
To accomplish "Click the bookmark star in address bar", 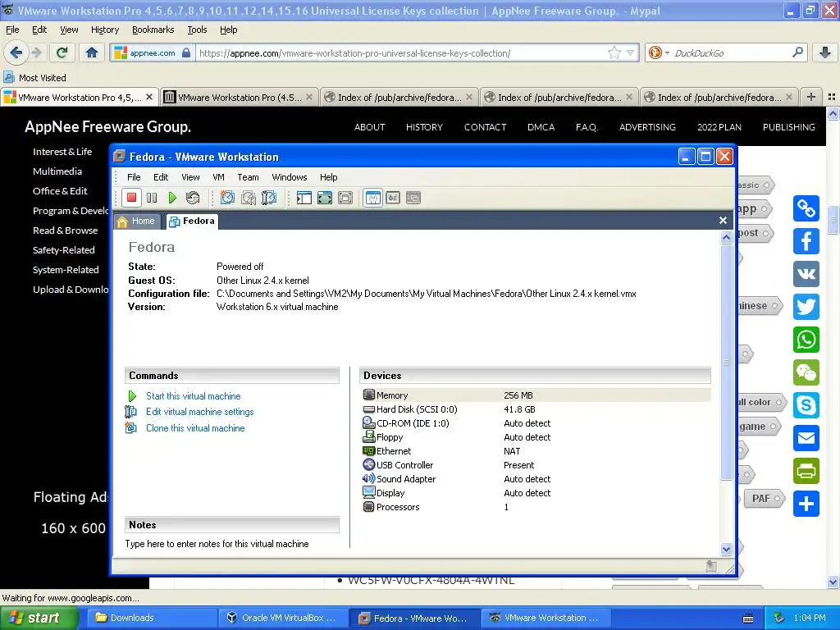I will (x=614, y=52).
